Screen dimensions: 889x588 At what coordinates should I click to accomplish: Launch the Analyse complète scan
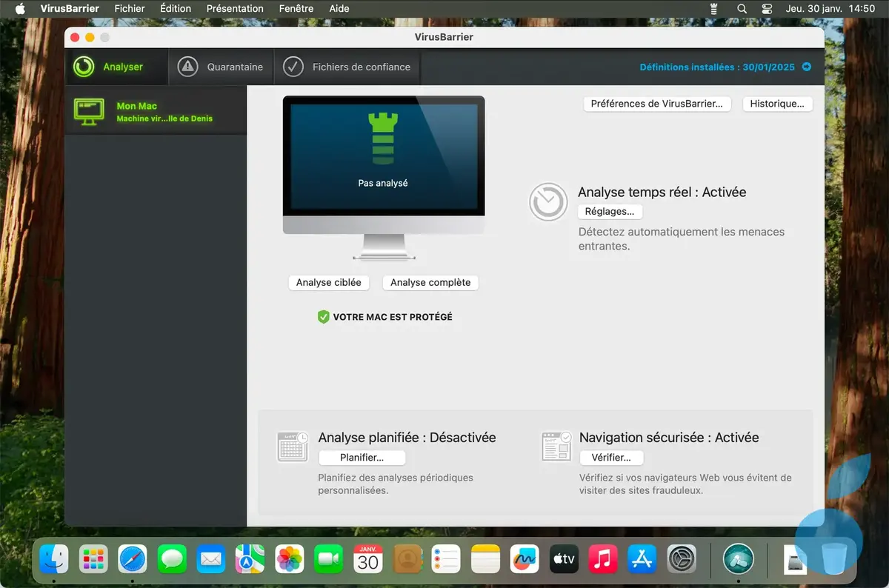click(430, 282)
